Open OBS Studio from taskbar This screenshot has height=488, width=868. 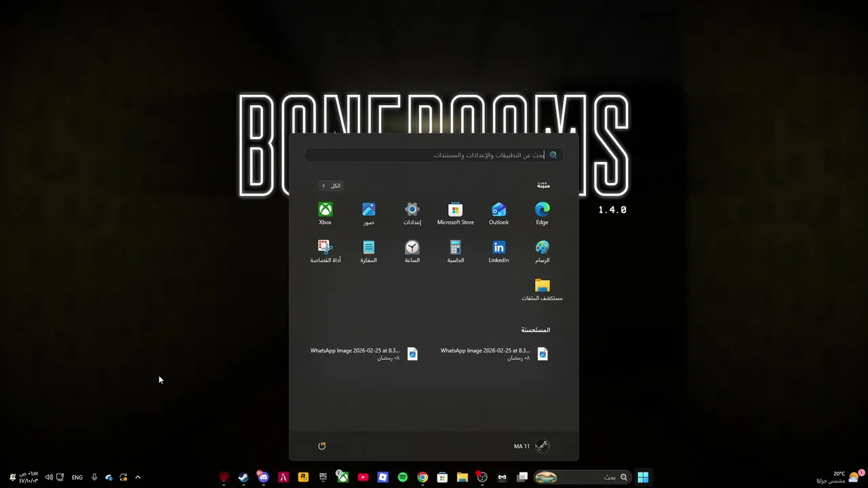(482, 477)
